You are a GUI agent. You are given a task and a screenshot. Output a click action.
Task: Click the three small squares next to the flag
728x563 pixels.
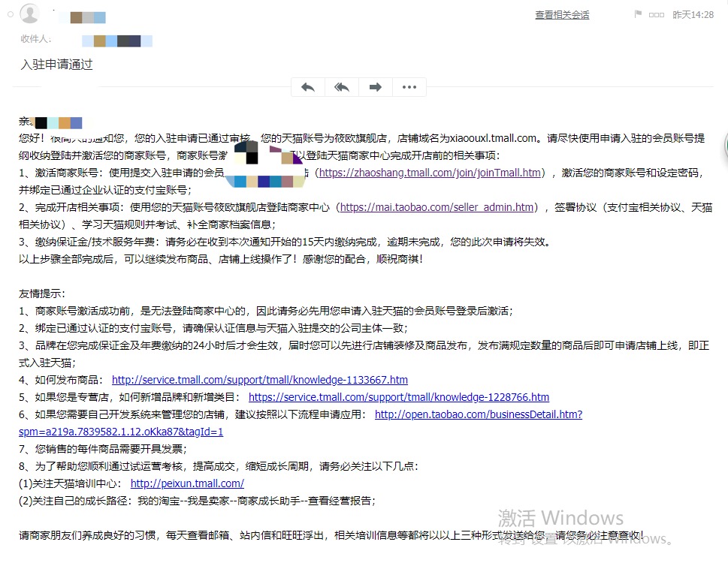657,15
